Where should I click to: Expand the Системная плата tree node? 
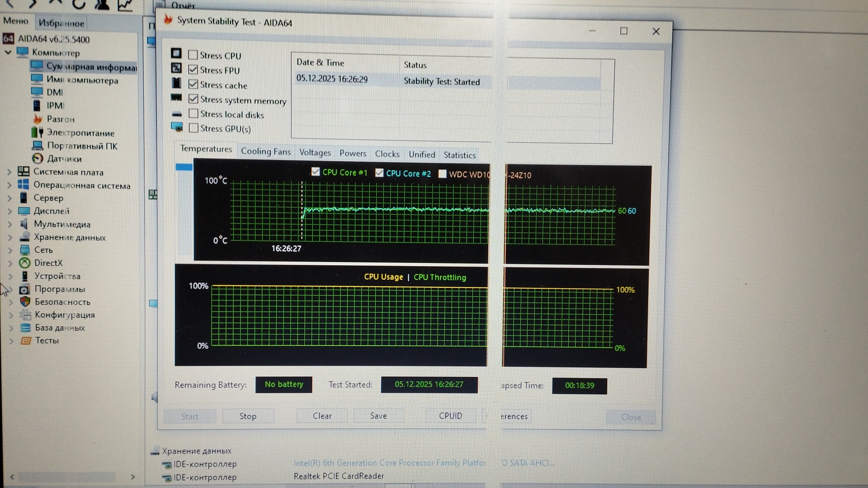click(x=9, y=172)
